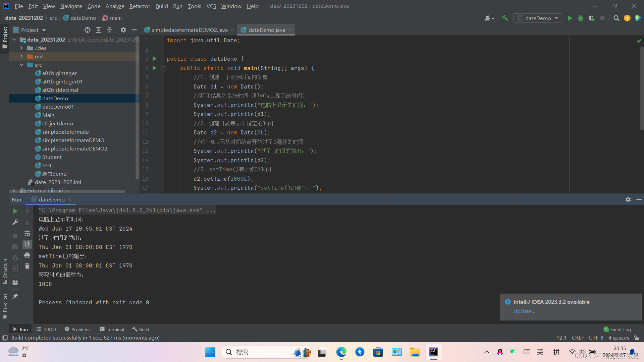Close the dateDemo Run tab
The height and width of the screenshot is (362, 644).
pyautogui.click(x=70, y=200)
